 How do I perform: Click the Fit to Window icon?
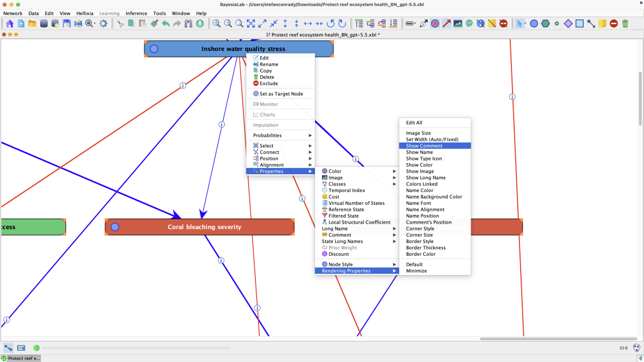[251, 24]
